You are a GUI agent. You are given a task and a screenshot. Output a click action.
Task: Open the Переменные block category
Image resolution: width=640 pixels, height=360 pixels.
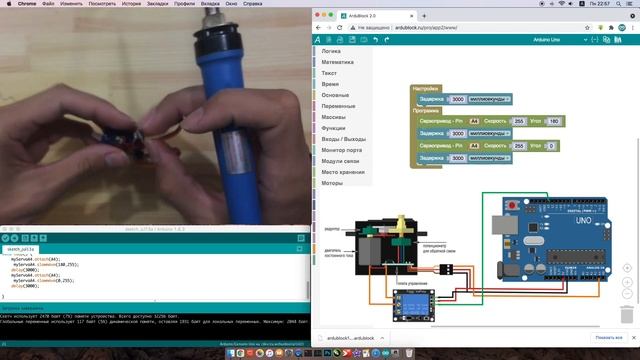(338, 106)
